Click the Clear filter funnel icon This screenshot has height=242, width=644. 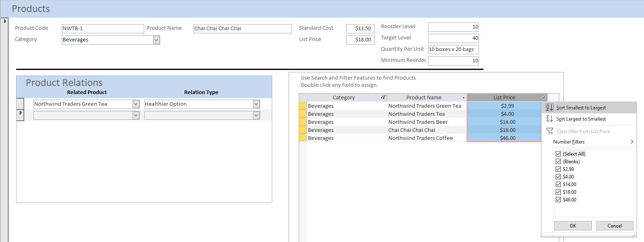550,131
